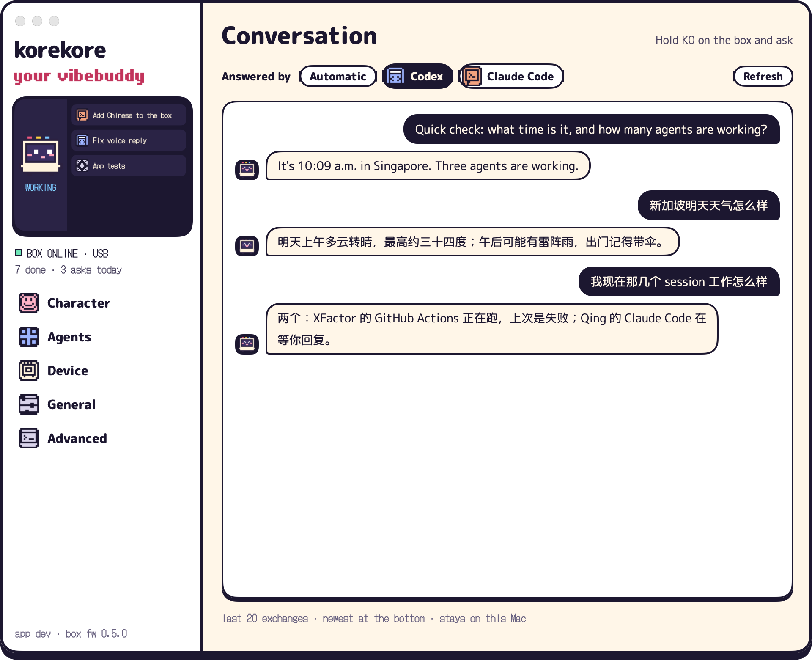
Task: Click the Refresh button
Action: 763,76
